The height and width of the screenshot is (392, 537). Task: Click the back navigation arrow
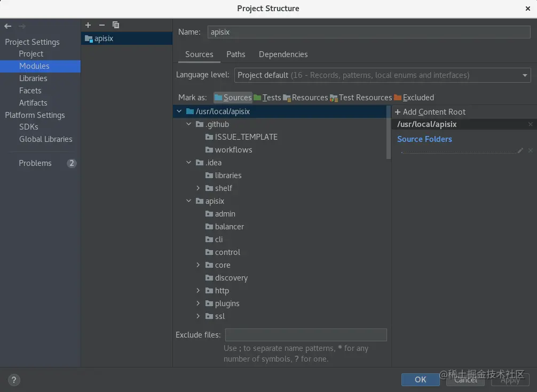[x=8, y=26]
